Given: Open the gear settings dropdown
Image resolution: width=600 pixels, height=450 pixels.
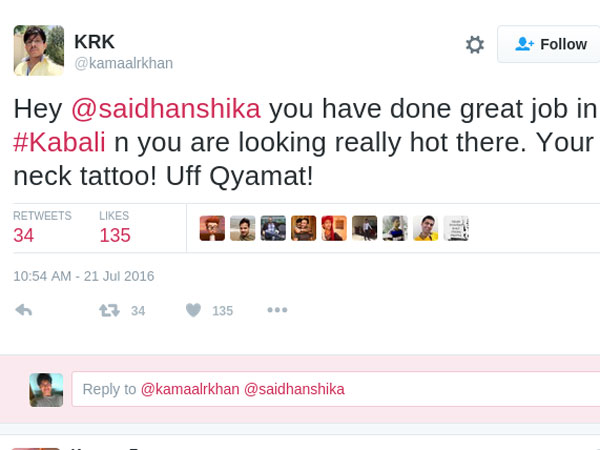Looking at the screenshot, I should click(475, 44).
